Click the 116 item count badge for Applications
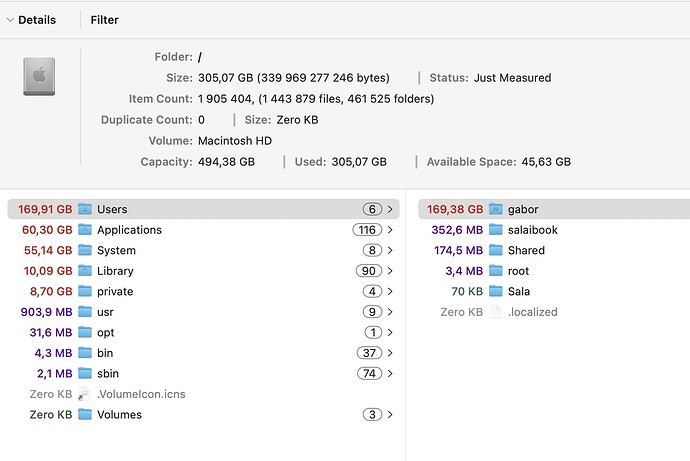690x461 pixels. tap(366, 230)
